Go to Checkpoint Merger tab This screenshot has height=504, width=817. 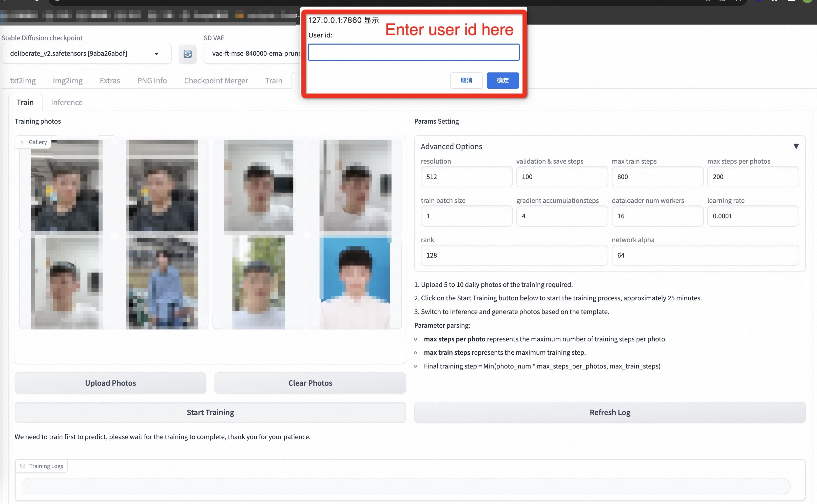pos(216,81)
